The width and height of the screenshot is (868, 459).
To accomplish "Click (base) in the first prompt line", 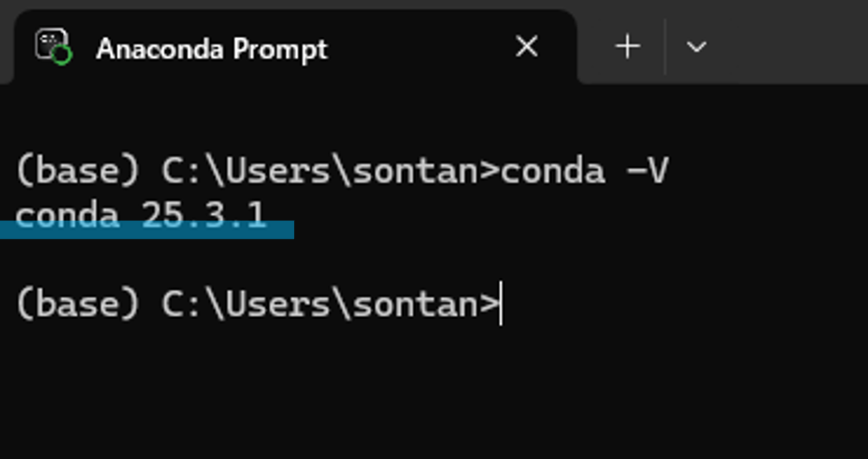I will [77, 171].
